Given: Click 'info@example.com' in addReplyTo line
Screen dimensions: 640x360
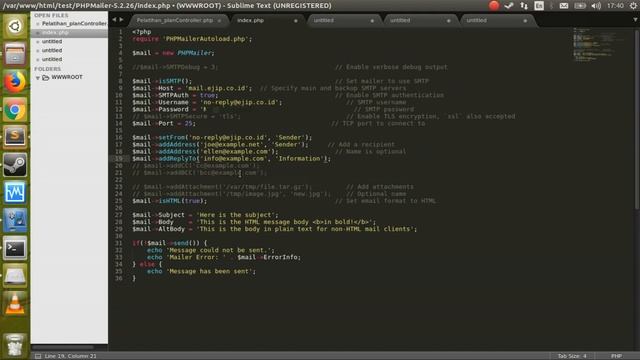Looking at the screenshot, I should click(233, 158).
